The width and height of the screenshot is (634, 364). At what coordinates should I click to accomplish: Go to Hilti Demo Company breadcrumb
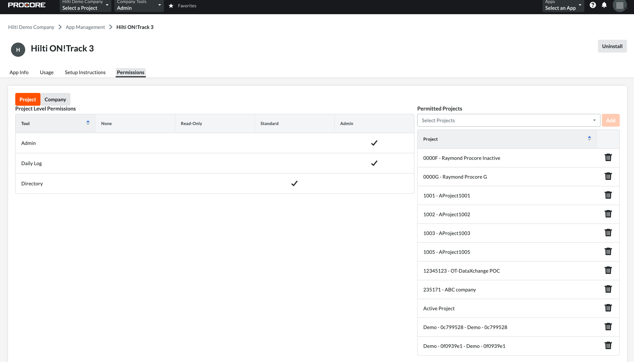[x=31, y=27]
